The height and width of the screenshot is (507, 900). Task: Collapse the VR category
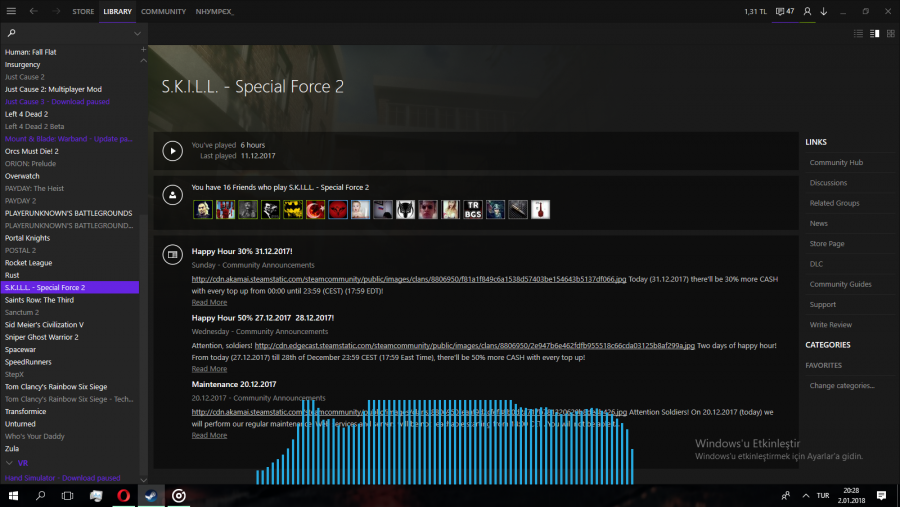pyautogui.click(x=9, y=463)
